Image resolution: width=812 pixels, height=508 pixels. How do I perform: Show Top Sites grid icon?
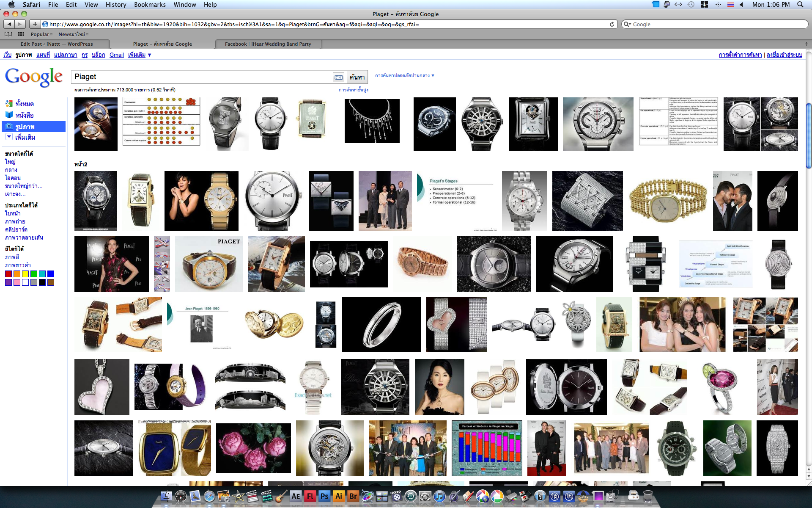pyautogui.click(x=21, y=34)
